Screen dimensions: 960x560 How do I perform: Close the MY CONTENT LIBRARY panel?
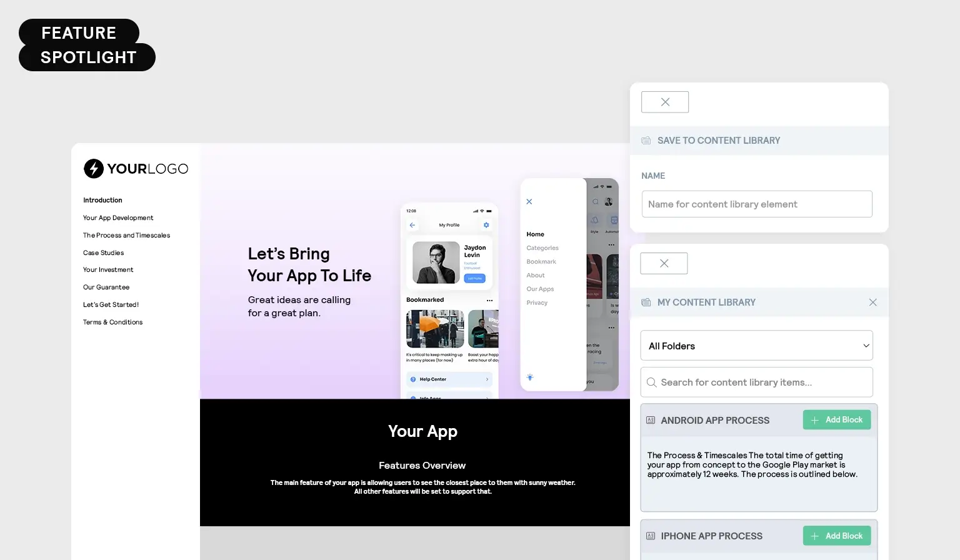(872, 302)
